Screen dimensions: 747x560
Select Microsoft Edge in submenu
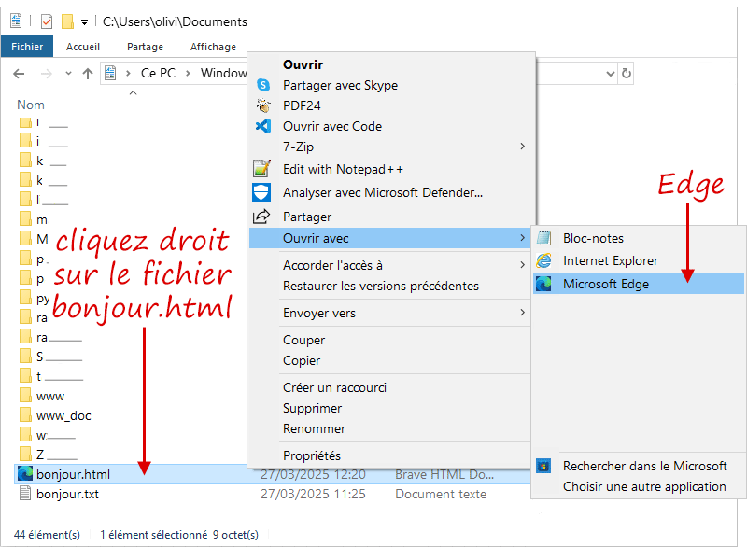coord(638,284)
